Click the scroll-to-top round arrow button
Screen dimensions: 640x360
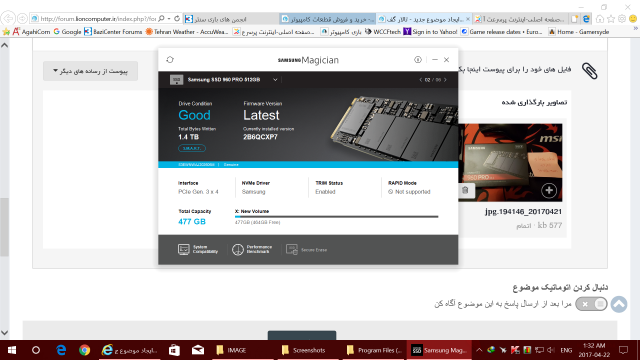tap(619, 304)
